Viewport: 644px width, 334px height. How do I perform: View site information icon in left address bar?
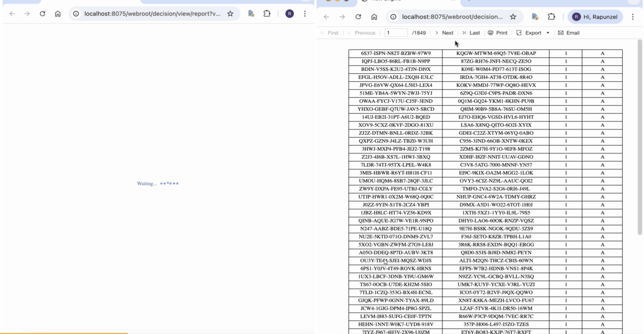click(76, 14)
